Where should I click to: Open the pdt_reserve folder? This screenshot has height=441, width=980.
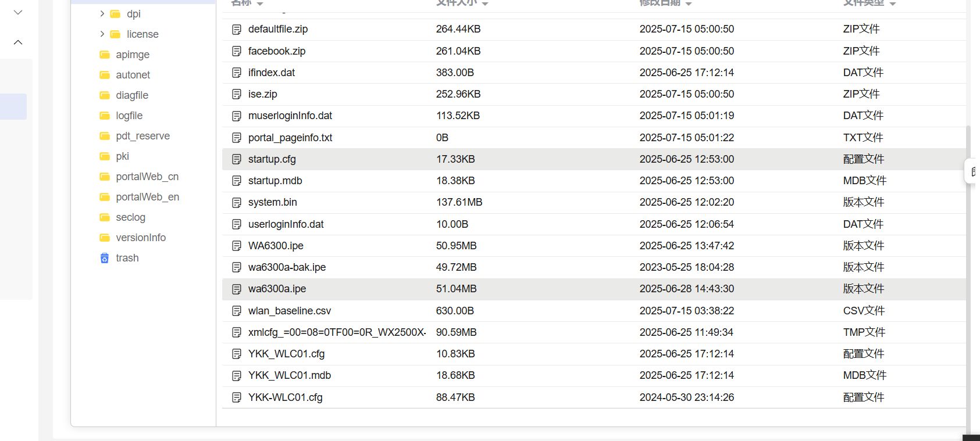point(142,136)
